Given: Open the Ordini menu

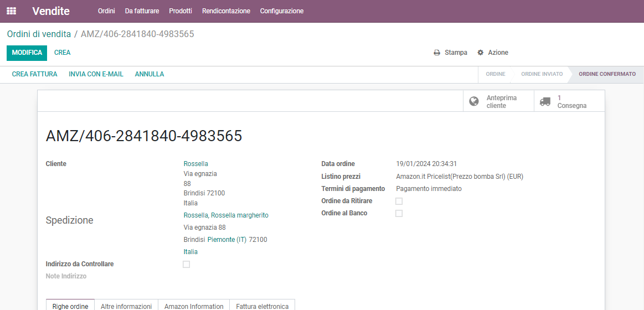Looking at the screenshot, I should 106,11.
